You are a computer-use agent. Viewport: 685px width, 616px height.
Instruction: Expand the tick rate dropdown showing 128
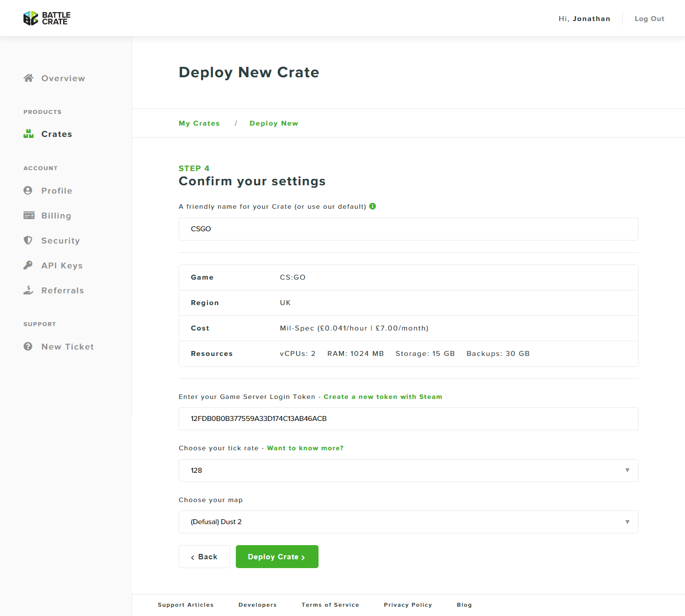point(409,470)
